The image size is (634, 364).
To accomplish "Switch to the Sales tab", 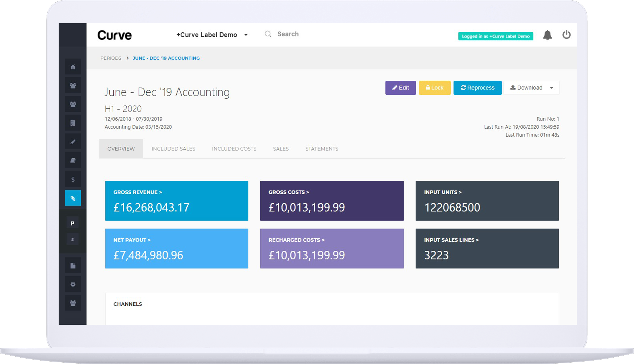I will pyautogui.click(x=281, y=149).
